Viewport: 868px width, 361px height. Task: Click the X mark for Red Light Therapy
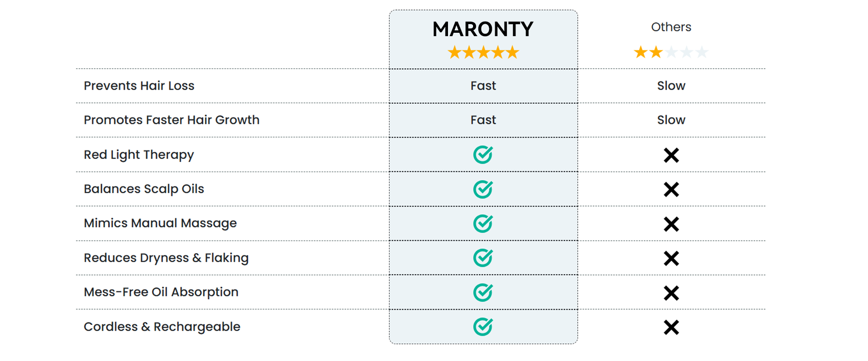click(x=671, y=155)
